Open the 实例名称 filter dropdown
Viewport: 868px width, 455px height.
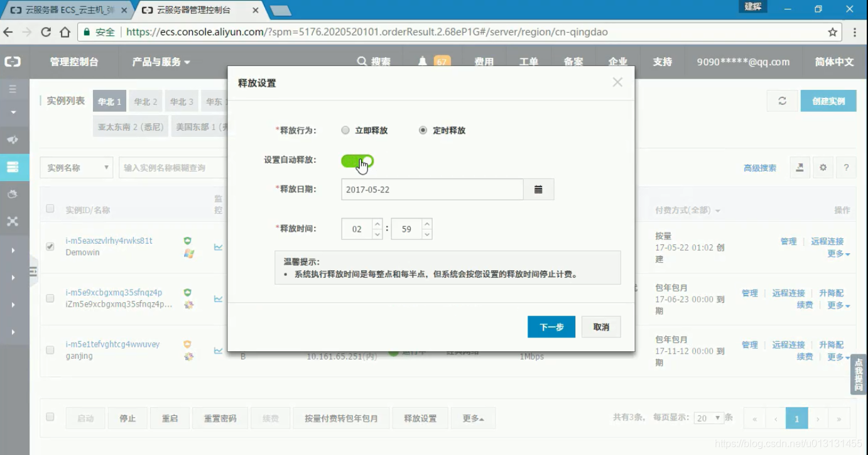click(77, 168)
